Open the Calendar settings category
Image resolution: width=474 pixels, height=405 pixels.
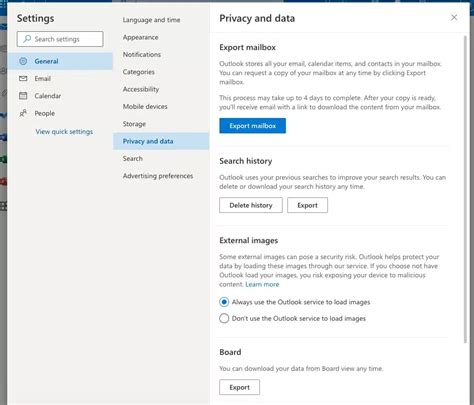click(60, 96)
